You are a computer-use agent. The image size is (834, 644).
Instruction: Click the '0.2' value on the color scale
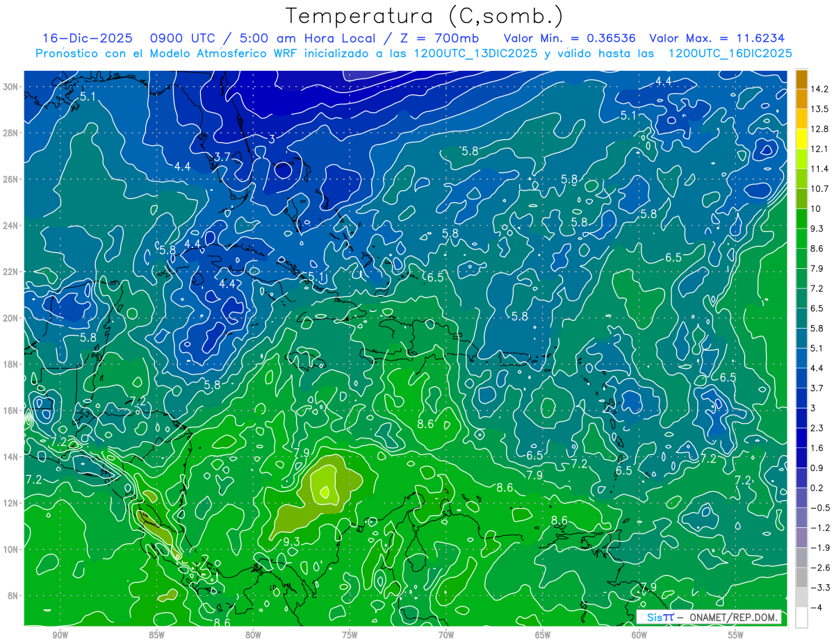click(817, 487)
